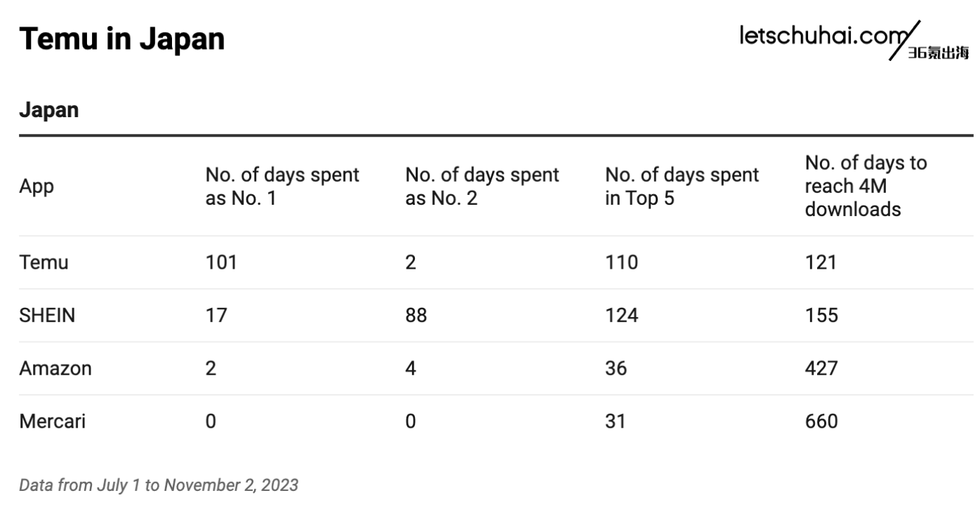This screenshot has height=512, width=980.
Task: Click Amazon's 36 days in Top 5 value
Action: (616, 368)
